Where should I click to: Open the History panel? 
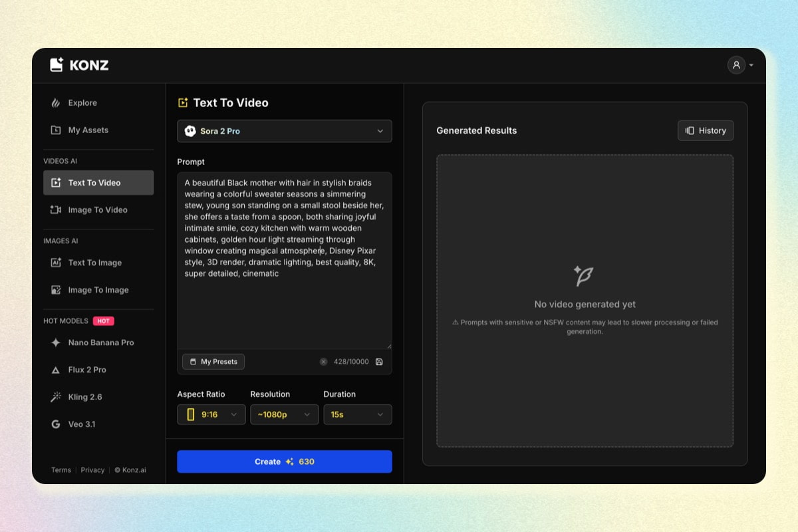coord(706,130)
